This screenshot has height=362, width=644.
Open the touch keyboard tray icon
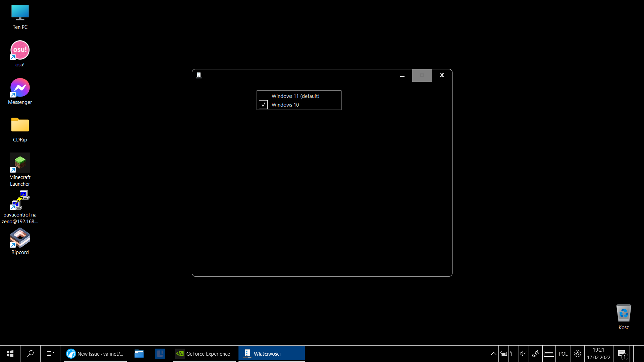549,354
